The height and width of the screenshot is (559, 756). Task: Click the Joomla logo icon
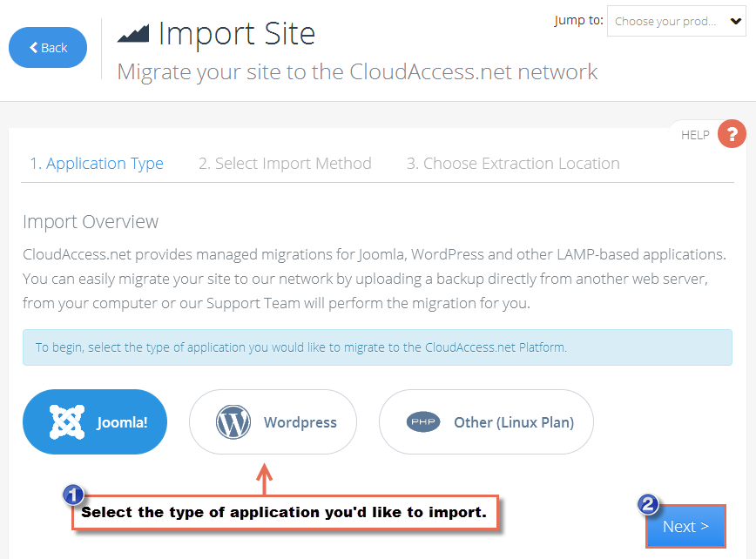click(x=67, y=422)
